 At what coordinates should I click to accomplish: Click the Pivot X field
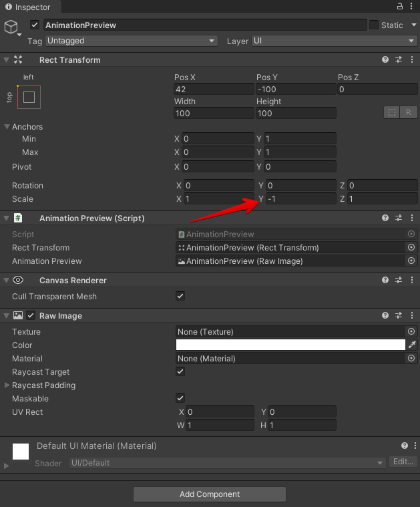point(218,166)
